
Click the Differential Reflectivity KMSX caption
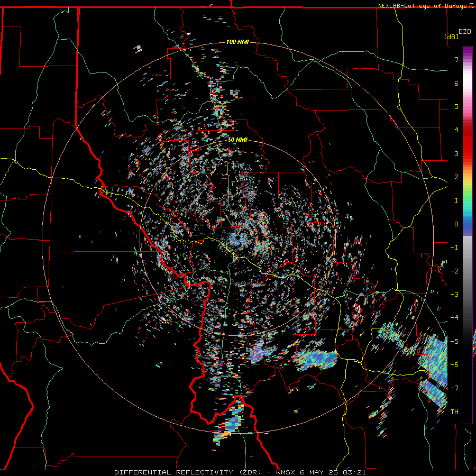click(240, 472)
